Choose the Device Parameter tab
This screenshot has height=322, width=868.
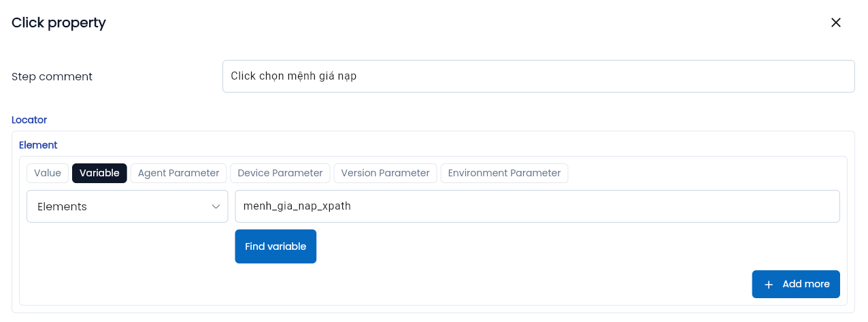point(280,173)
